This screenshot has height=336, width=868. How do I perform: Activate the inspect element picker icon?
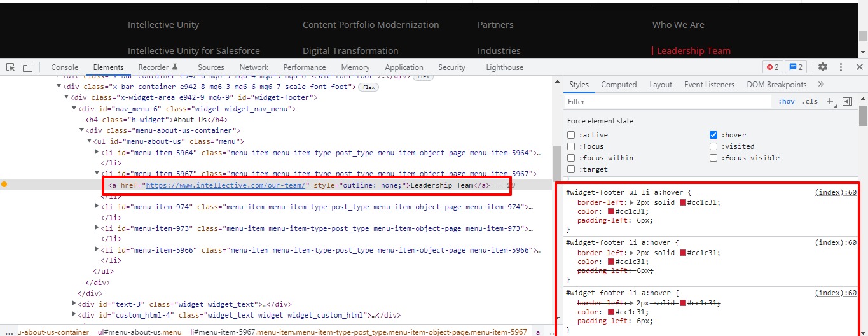point(11,67)
